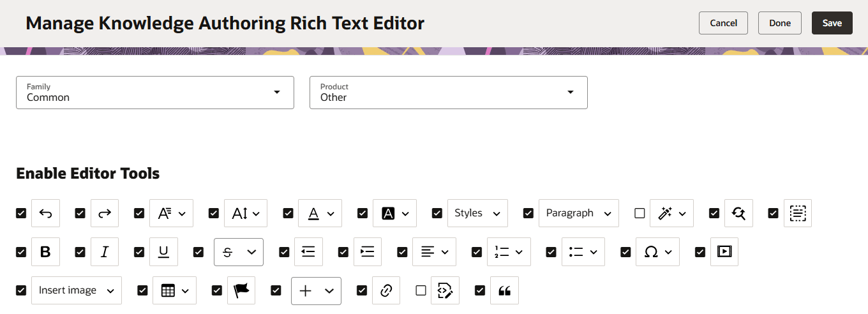Image resolution: width=868 pixels, height=314 pixels.
Task: Click the Redo tool icon
Action: pyautogui.click(x=105, y=213)
